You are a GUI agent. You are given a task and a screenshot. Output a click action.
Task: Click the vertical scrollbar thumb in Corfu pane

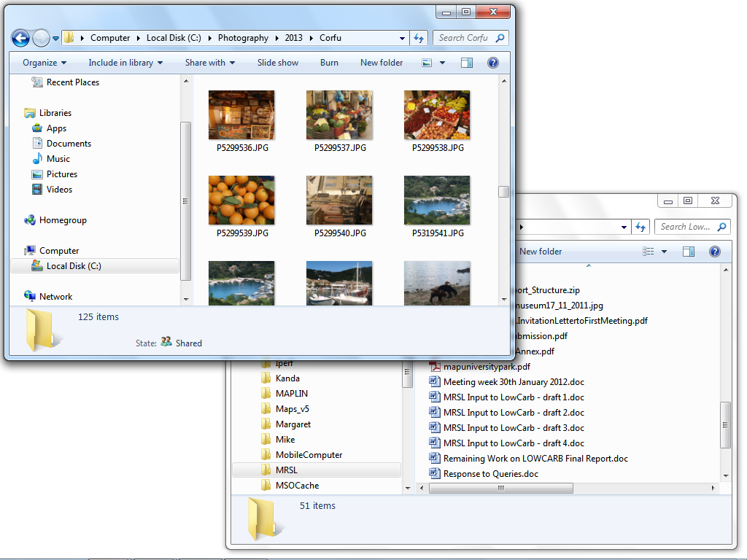503,192
